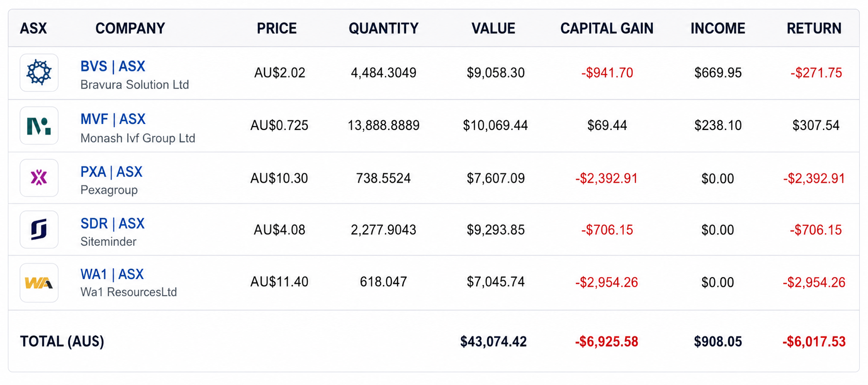The height and width of the screenshot is (385, 868).
Task: Open the BVS | ASX holding link
Action: (113, 66)
